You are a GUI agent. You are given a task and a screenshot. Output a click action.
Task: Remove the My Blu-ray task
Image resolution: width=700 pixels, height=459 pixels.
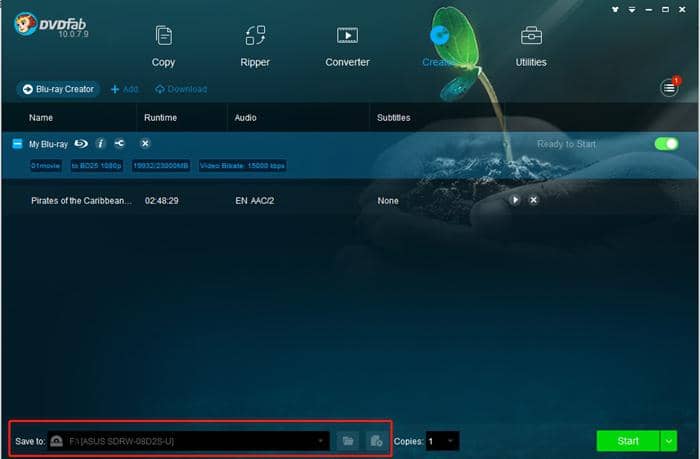coord(145,143)
